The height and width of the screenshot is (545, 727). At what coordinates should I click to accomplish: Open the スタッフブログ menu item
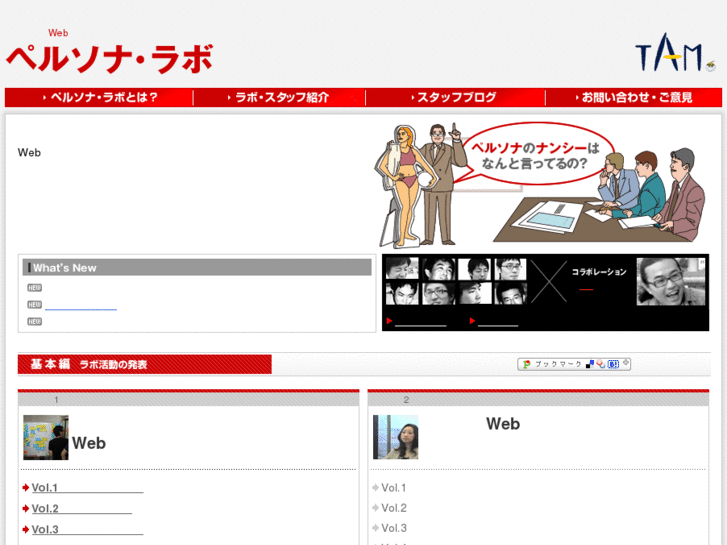[x=455, y=97]
